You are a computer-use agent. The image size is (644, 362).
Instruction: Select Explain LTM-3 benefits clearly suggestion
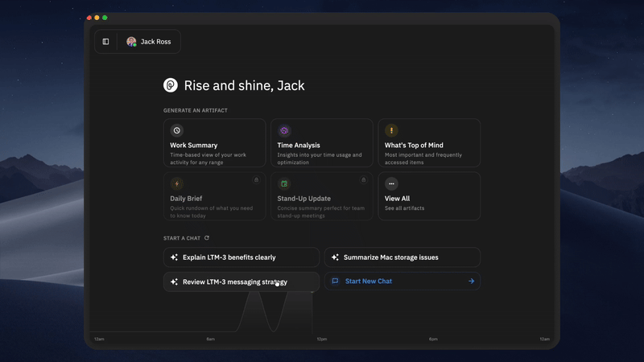241,257
